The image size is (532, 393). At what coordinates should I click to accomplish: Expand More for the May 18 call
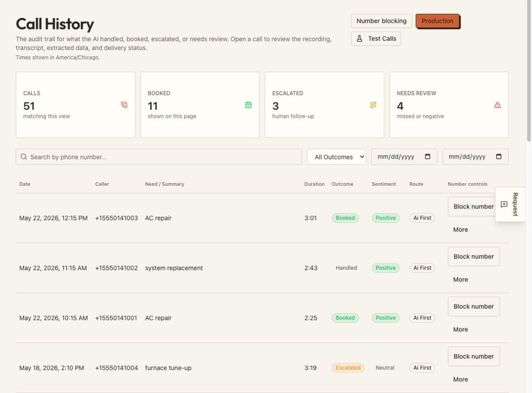coord(460,380)
